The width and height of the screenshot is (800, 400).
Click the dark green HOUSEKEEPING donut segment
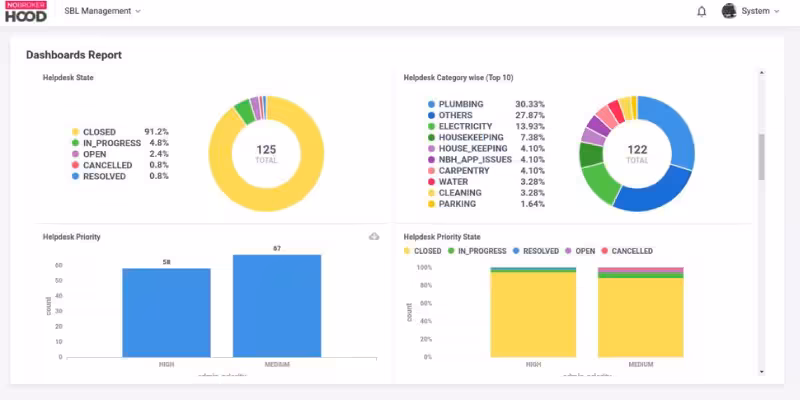coord(591,155)
